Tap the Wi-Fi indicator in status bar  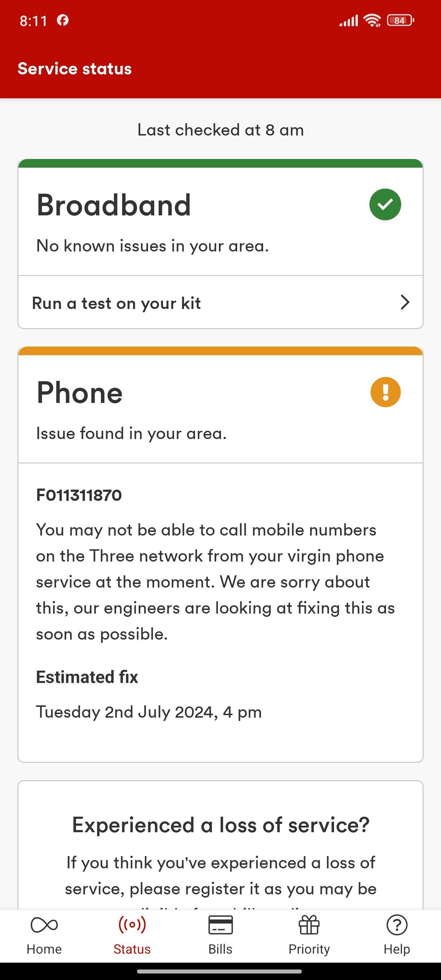pyautogui.click(x=372, y=20)
